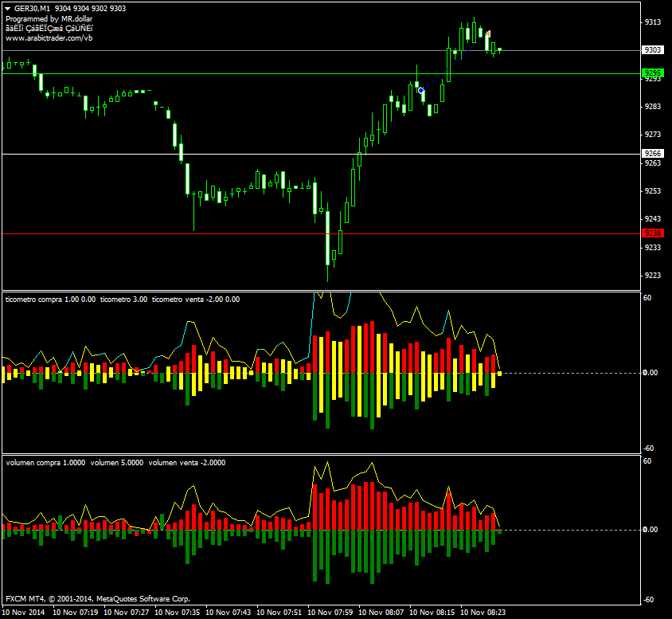Screen dimensions: 672x619
Task: Click the 9313 value on price scale
Action: 653,22
